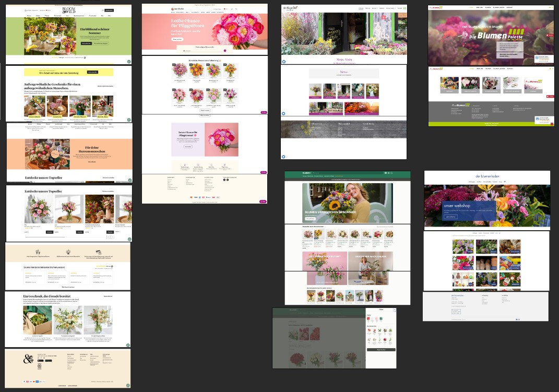Click the 'unser webshop' discover button
The width and height of the screenshot is (559, 392).
pos(450,216)
